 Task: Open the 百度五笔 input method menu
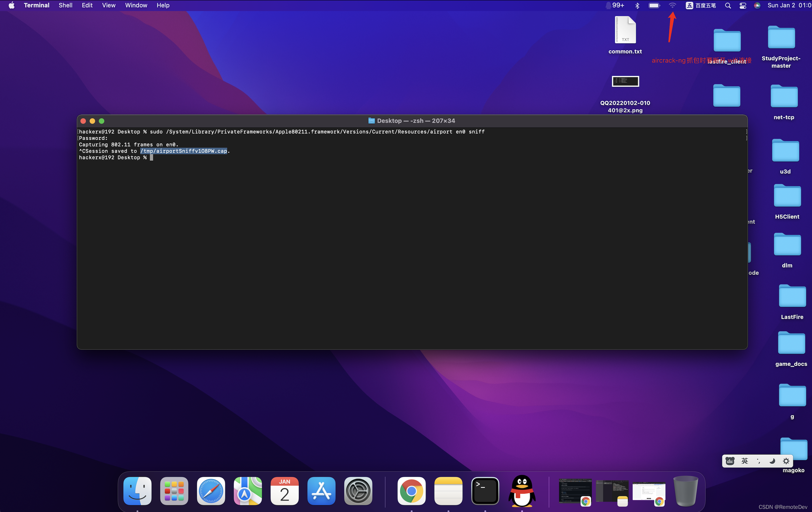701,5
